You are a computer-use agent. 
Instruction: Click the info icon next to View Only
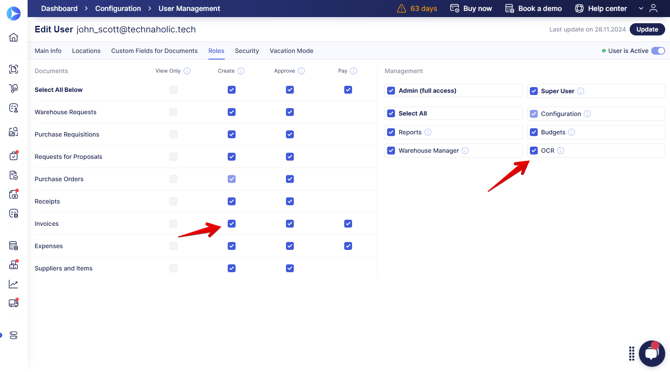pos(187,71)
